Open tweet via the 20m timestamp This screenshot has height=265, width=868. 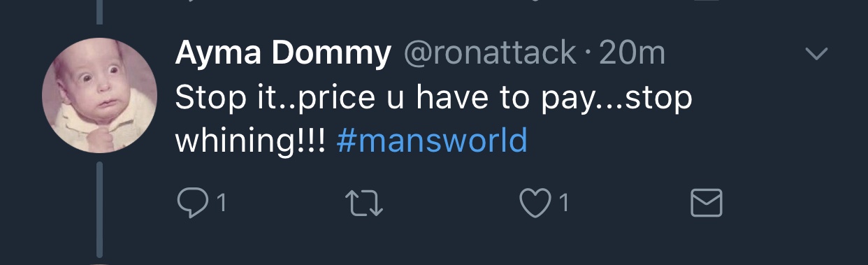coord(632,54)
